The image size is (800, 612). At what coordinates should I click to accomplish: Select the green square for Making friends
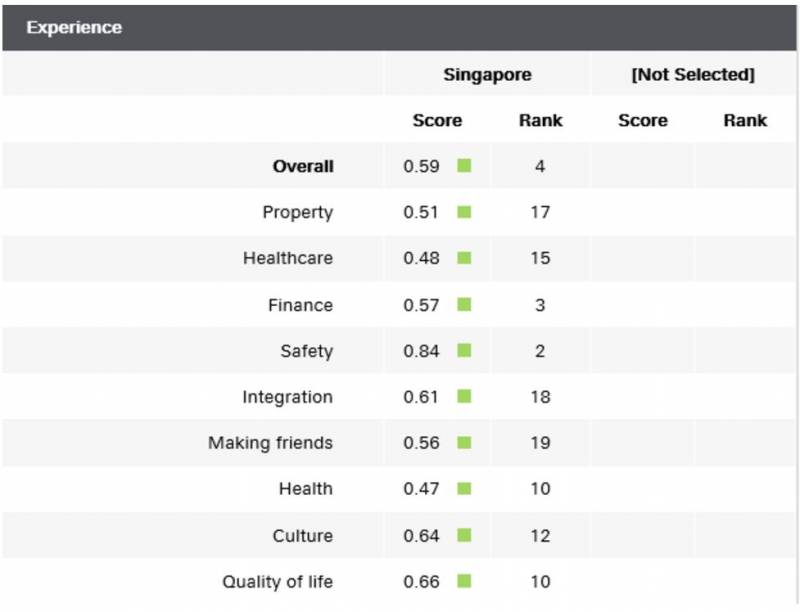[x=464, y=443]
